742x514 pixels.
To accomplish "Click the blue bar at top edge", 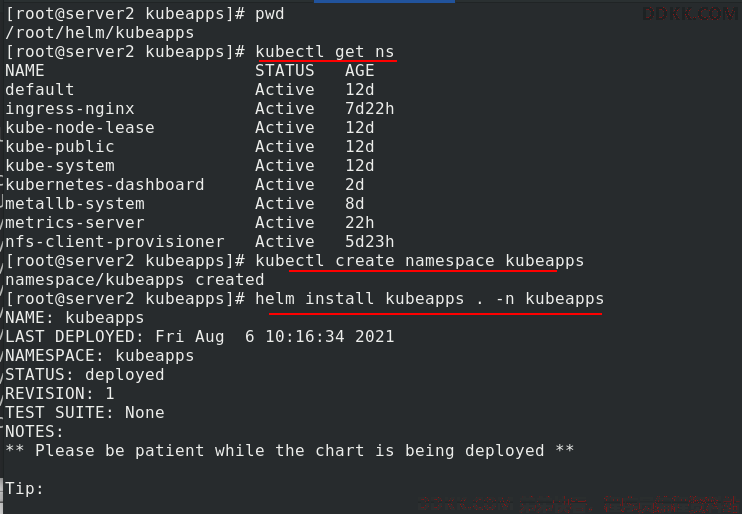I will [x=384, y=1].
